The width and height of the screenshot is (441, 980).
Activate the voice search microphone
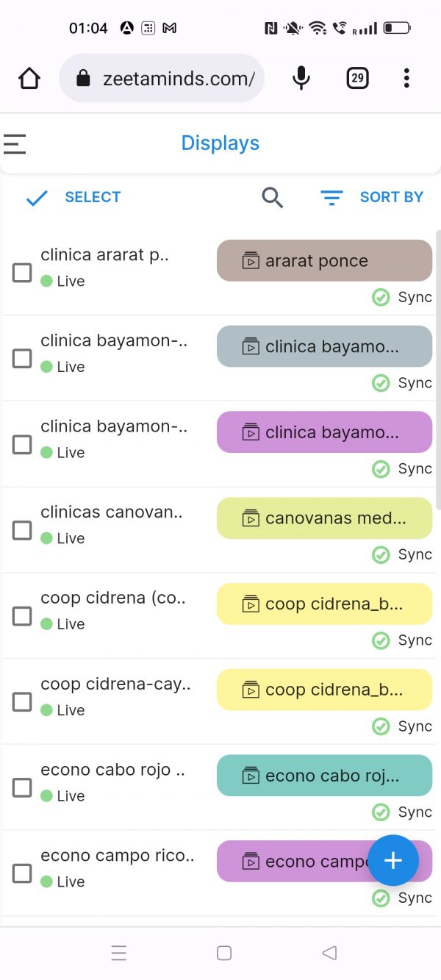point(301,78)
